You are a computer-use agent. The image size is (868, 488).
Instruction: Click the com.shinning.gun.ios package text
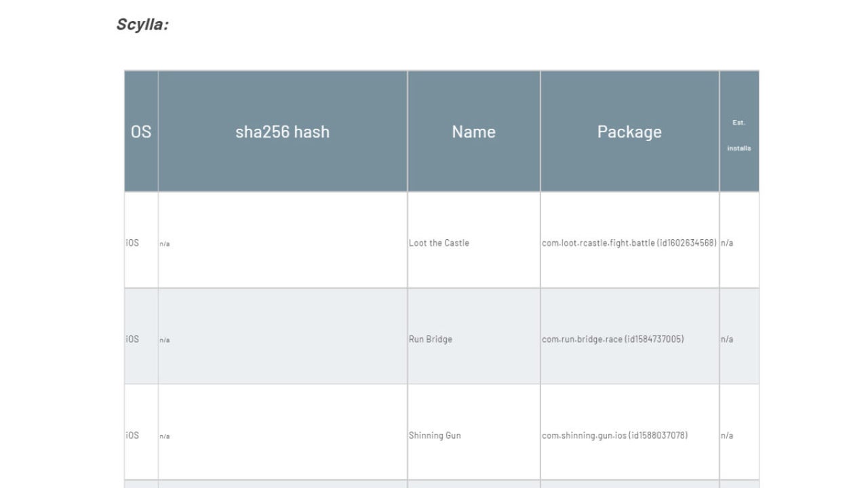(x=614, y=435)
